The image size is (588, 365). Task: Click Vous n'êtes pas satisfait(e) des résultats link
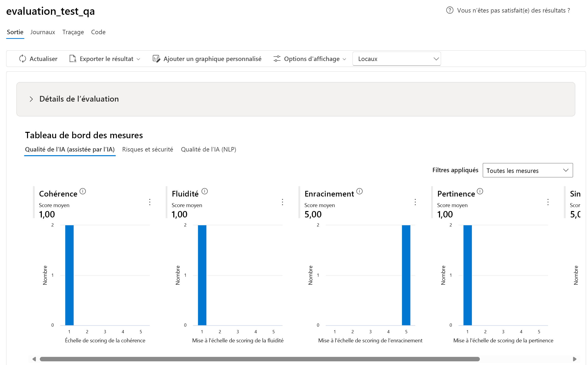click(514, 10)
